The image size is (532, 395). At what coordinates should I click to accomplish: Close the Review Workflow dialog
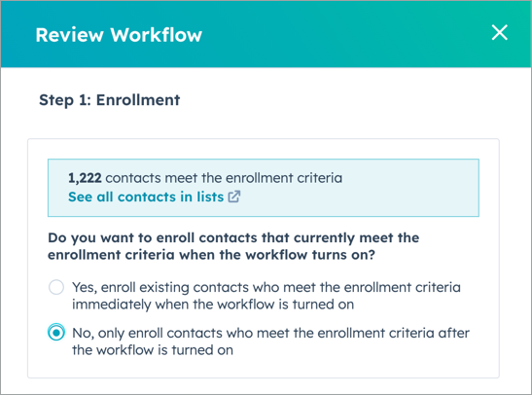click(500, 32)
